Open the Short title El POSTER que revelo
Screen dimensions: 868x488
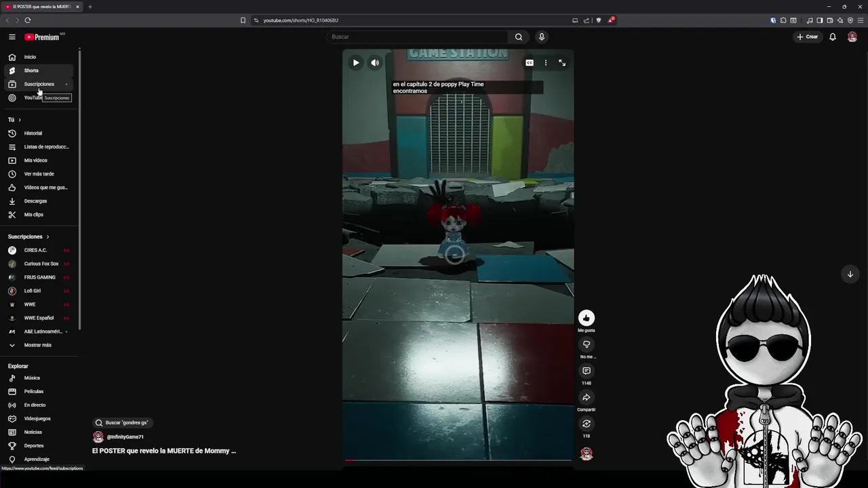click(x=164, y=451)
